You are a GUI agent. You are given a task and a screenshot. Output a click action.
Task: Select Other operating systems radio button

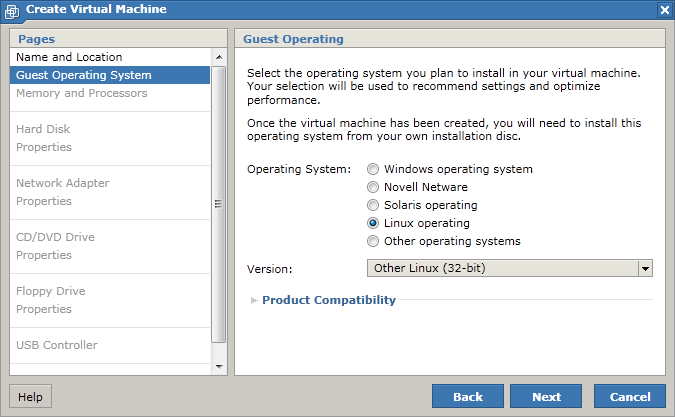pyautogui.click(x=373, y=241)
